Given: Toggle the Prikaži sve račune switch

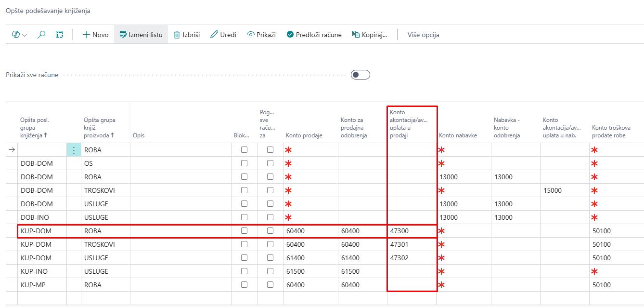Looking at the screenshot, I should tap(360, 75).
